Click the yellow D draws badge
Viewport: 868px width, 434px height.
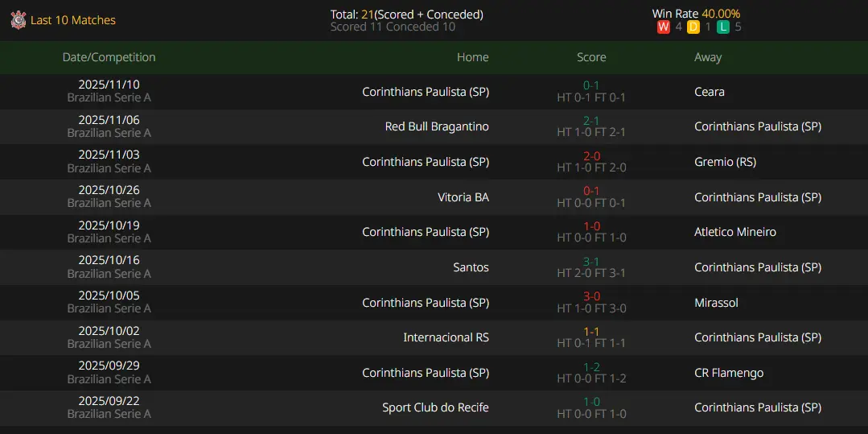click(x=693, y=27)
